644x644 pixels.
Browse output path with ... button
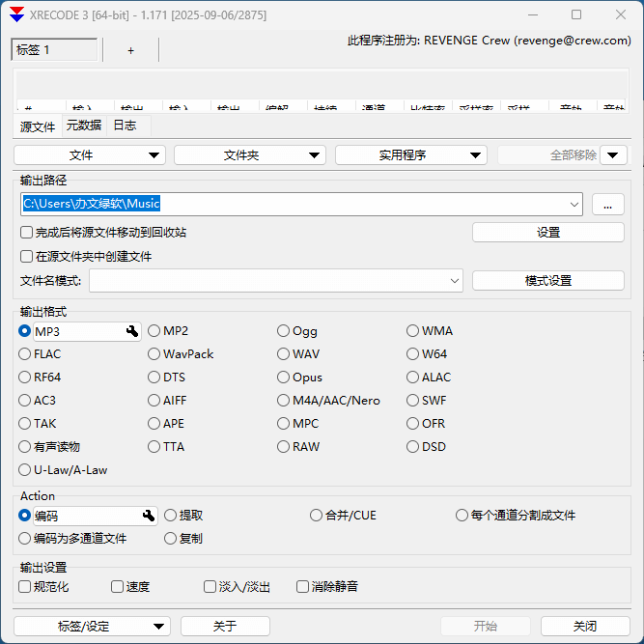(x=607, y=205)
